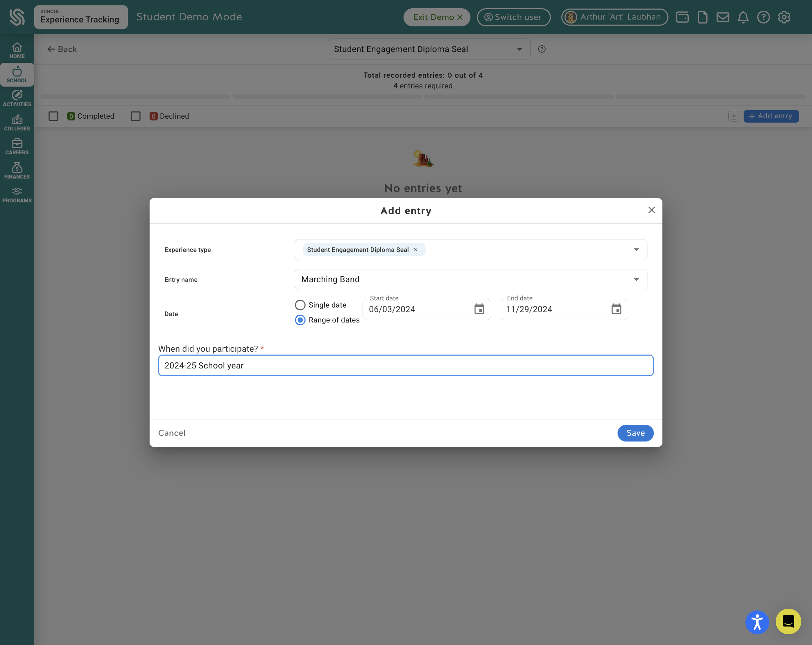Screen dimensions: 812x645
Task: Open the accessibility widget
Action: pyautogui.click(x=757, y=621)
